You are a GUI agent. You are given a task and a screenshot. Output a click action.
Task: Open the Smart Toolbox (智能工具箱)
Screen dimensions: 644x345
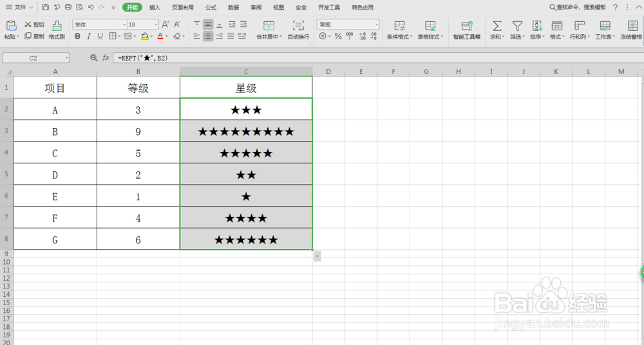point(466,30)
